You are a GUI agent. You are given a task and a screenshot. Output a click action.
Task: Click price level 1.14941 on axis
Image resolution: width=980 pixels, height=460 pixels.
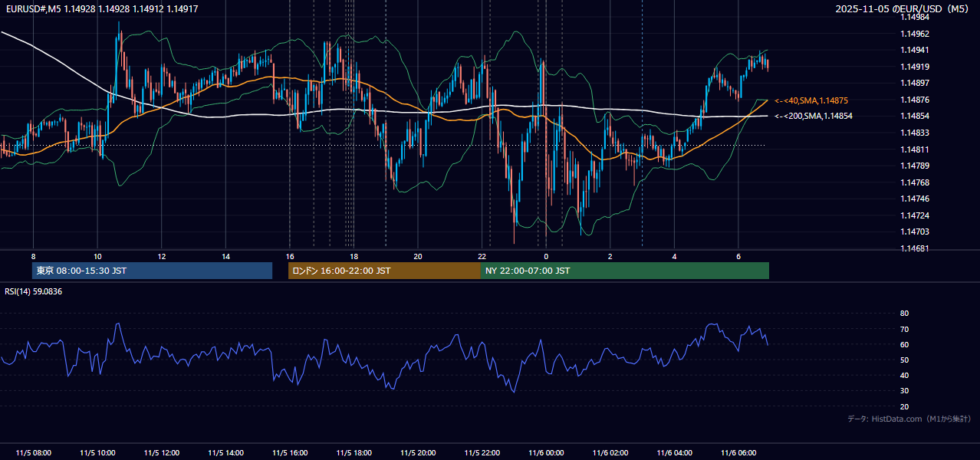pyautogui.click(x=915, y=51)
